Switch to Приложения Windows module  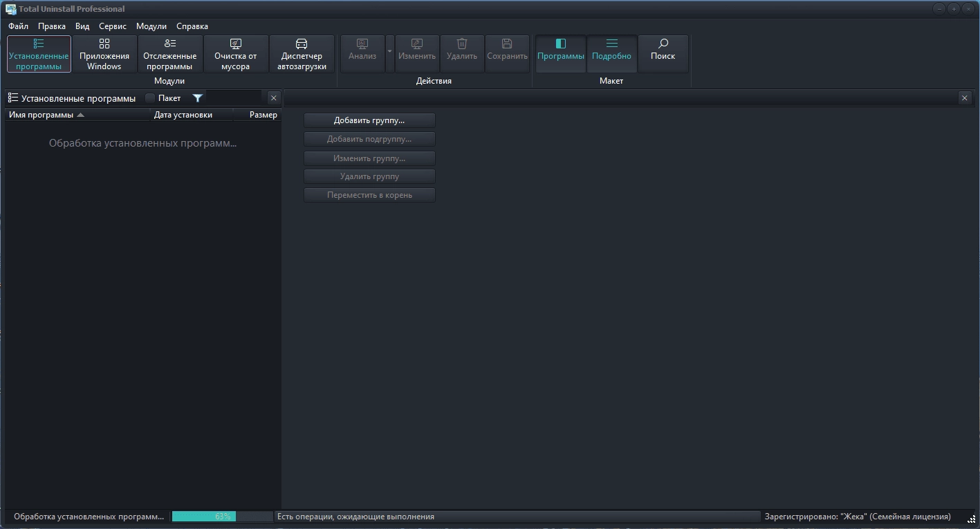point(104,54)
